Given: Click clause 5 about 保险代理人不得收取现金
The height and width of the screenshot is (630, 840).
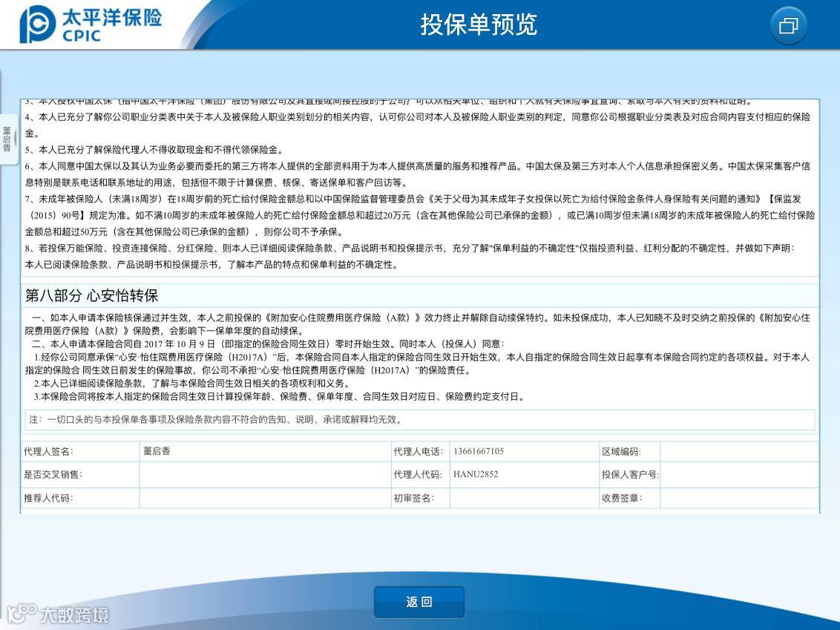Looking at the screenshot, I should [x=155, y=150].
